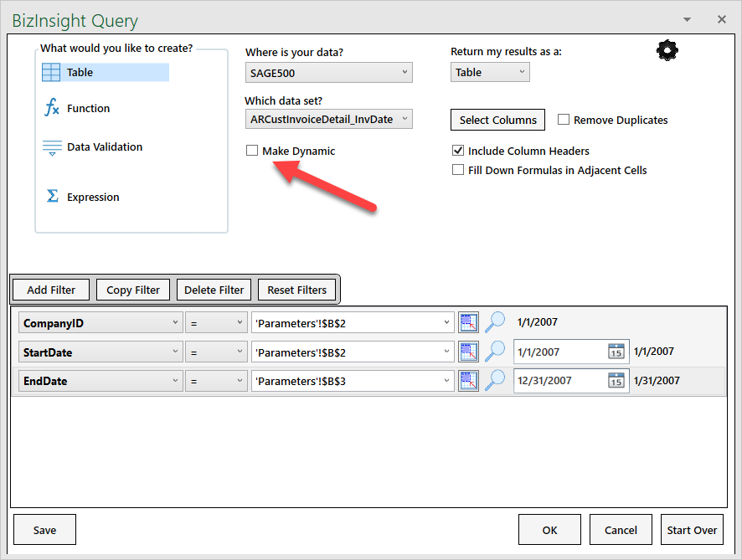Open the calendar picker for EndDate
Image resolution: width=742 pixels, height=560 pixels.
616,380
